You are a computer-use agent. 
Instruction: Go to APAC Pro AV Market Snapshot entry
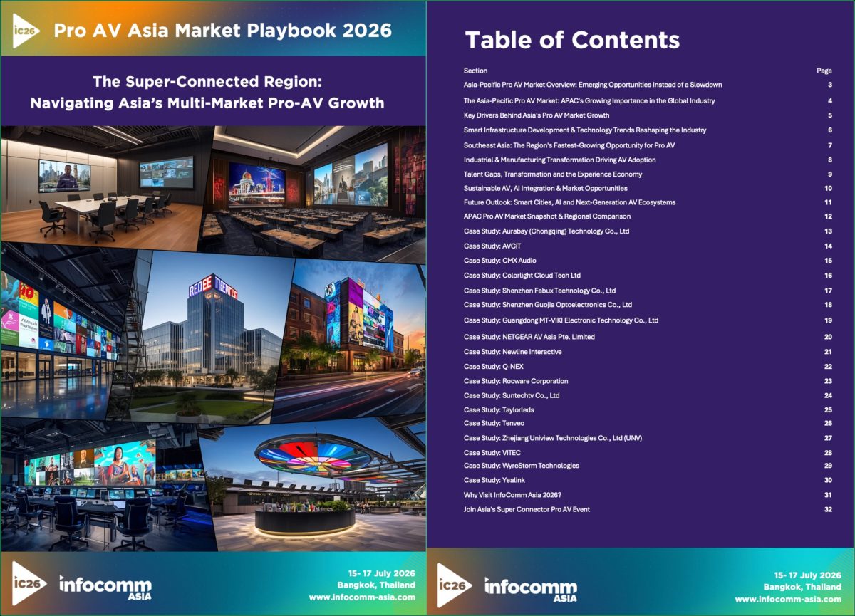pos(547,216)
